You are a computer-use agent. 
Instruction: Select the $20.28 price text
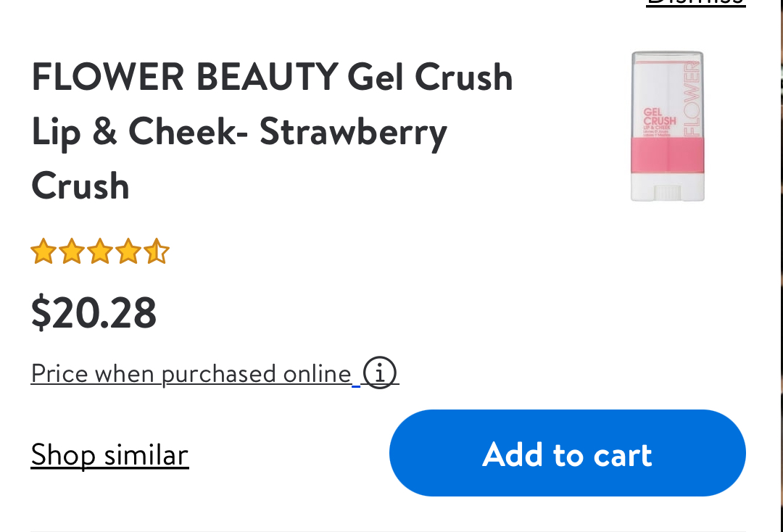94,313
